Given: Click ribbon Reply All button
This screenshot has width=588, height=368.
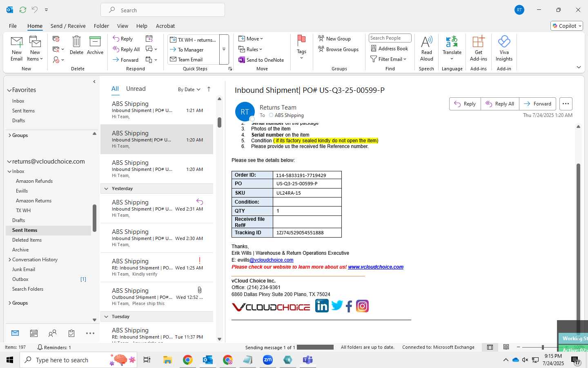Looking at the screenshot, I should click(x=127, y=49).
